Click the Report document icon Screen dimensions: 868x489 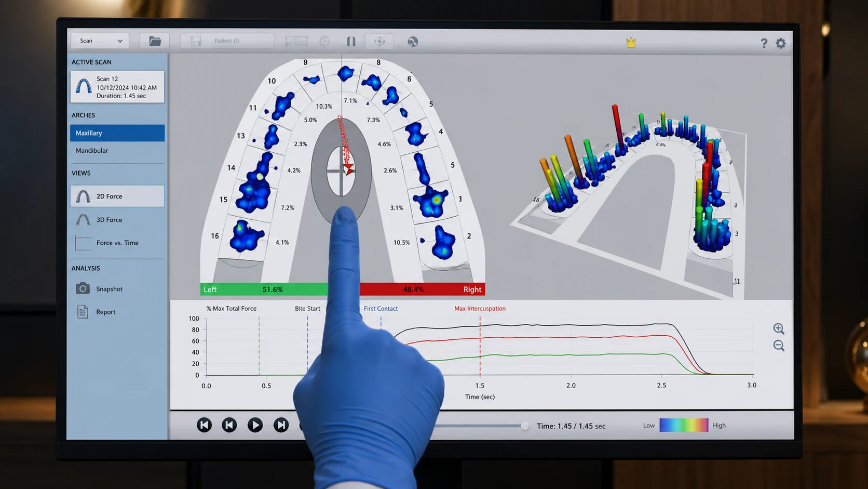[x=83, y=311]
